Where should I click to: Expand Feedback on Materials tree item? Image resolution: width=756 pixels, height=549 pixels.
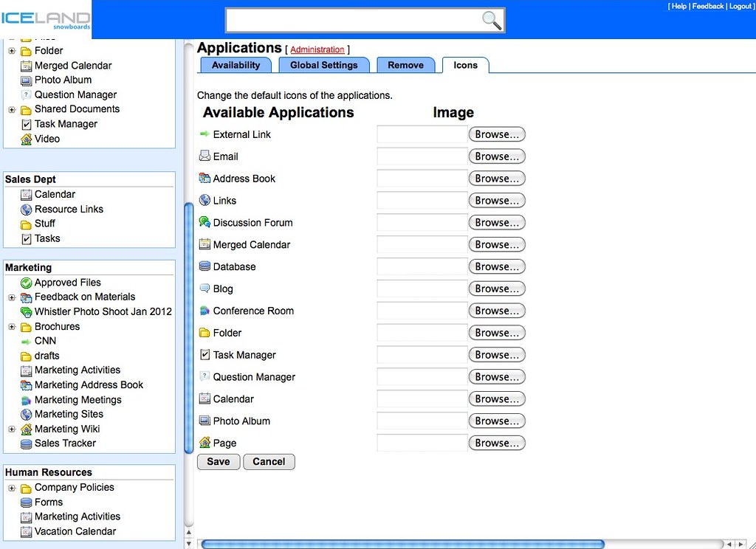pyautogui.click(x=11, y=297)
